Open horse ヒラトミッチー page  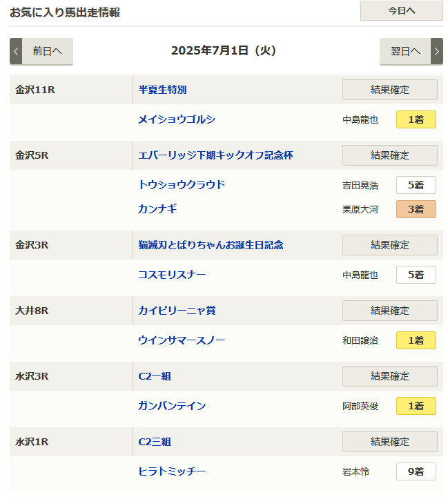coord(172,471)
